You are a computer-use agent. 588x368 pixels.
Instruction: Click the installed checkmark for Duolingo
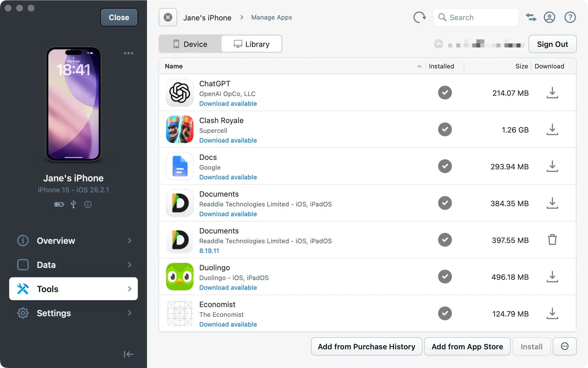(445, 277)
